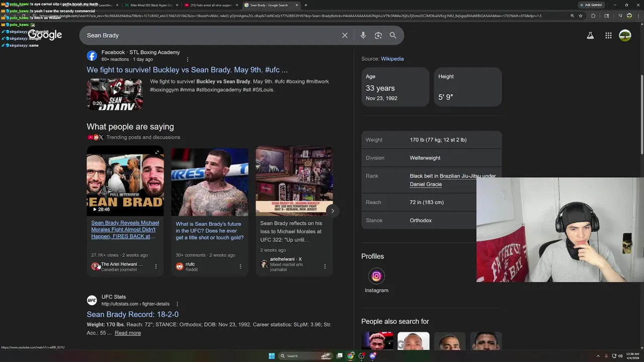Play the 0:20 Facebook video thumbnail
Screen dimensions: 644x362
(114, 94)
